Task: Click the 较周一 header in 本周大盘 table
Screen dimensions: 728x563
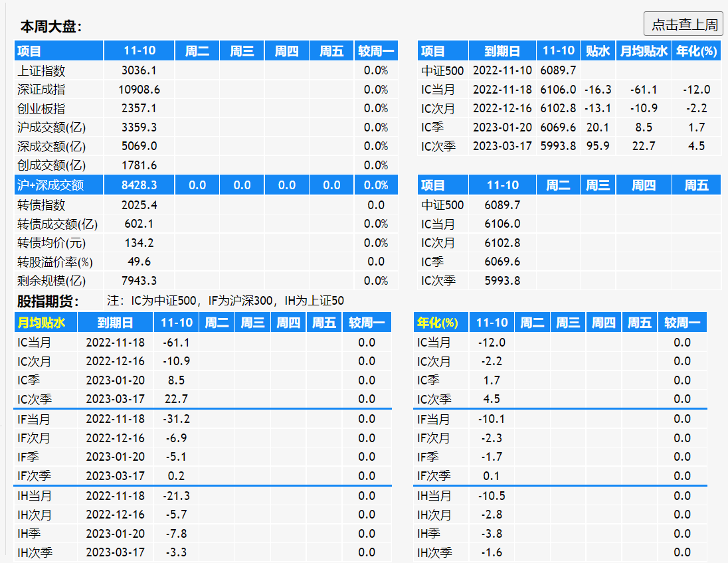Action: coord(376,50)
